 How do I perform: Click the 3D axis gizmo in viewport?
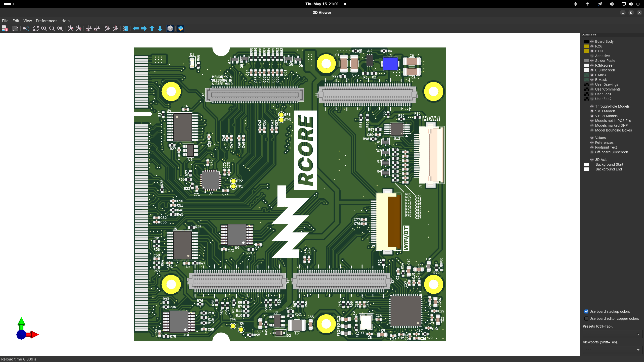[27, 329]
